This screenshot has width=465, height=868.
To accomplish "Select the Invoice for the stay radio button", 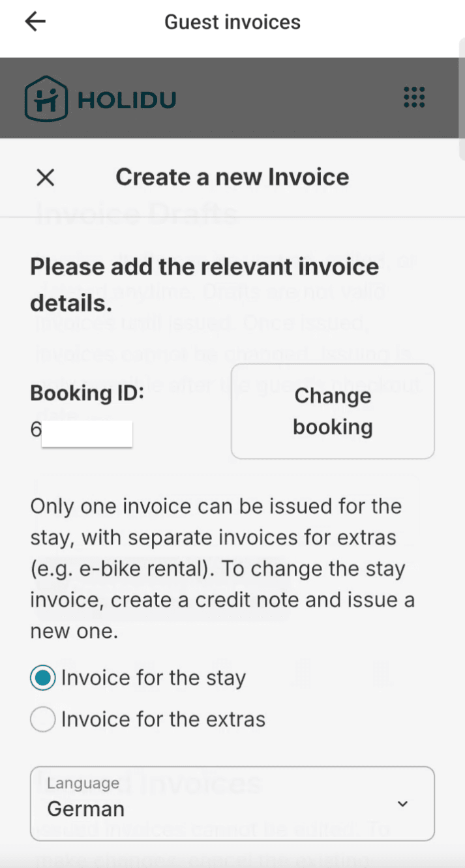I will 43,678.
